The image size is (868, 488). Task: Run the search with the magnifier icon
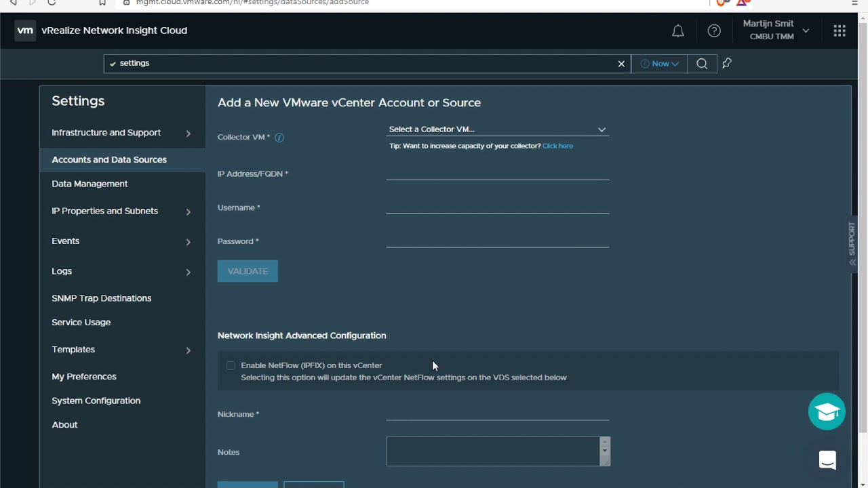702,64
